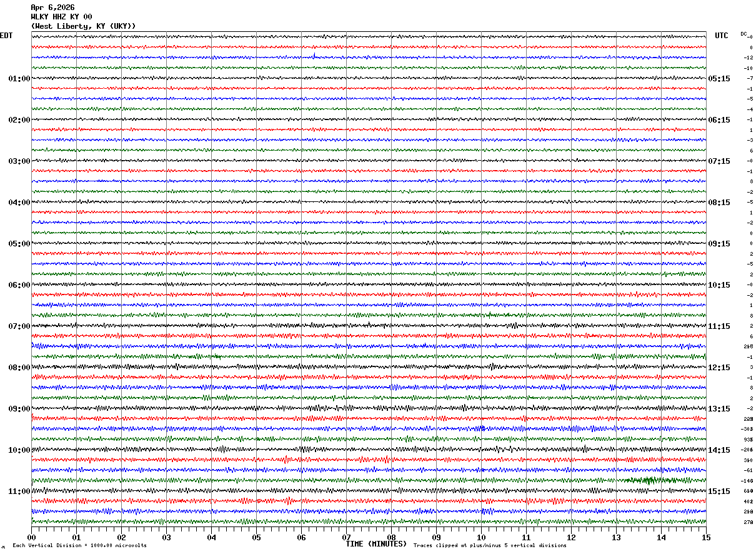Click the DC offset value "-7"

(x=750, y=78)
